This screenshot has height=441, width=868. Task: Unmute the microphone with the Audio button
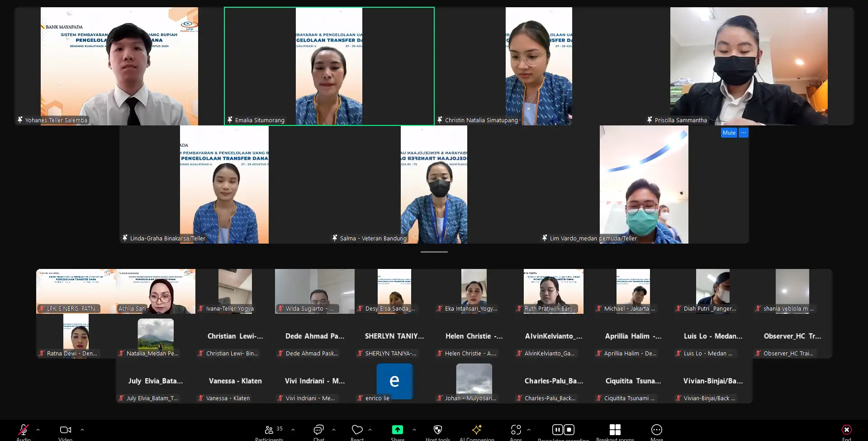(24, 430)
